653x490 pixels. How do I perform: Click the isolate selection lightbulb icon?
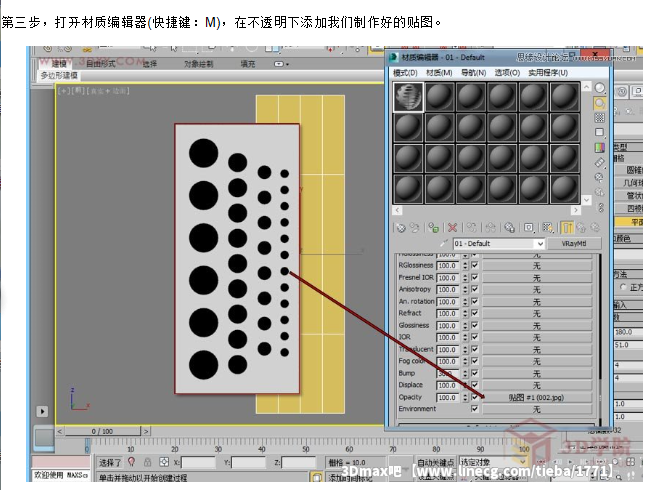pos(132,462)
